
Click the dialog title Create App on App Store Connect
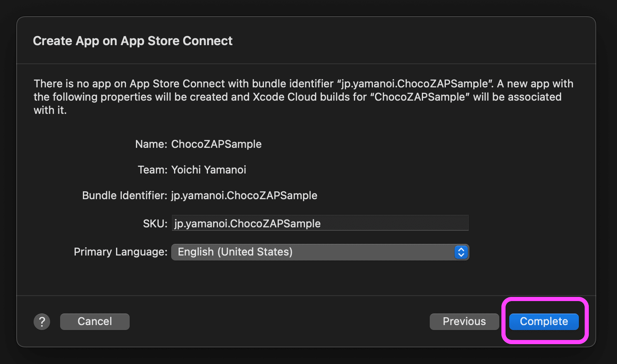(133, 41)
